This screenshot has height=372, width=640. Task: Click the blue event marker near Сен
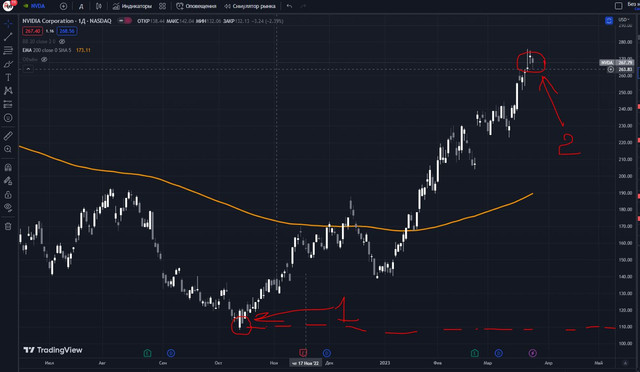pyautogui.click(x=171, y=353)
